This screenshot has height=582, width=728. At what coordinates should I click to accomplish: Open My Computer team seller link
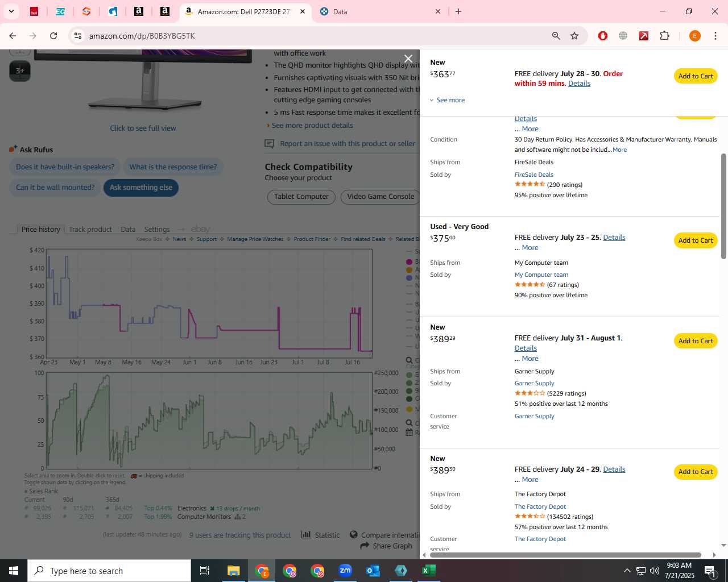541,275
